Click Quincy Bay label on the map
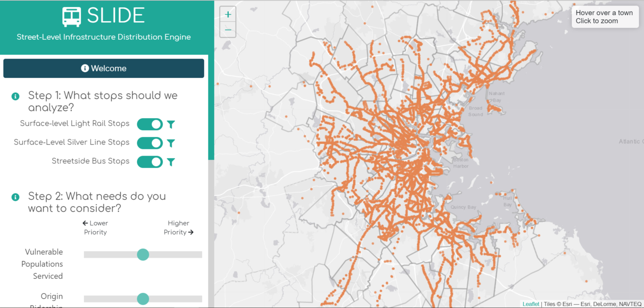Viewport: 644px width, 308px height. click(463, 207)
